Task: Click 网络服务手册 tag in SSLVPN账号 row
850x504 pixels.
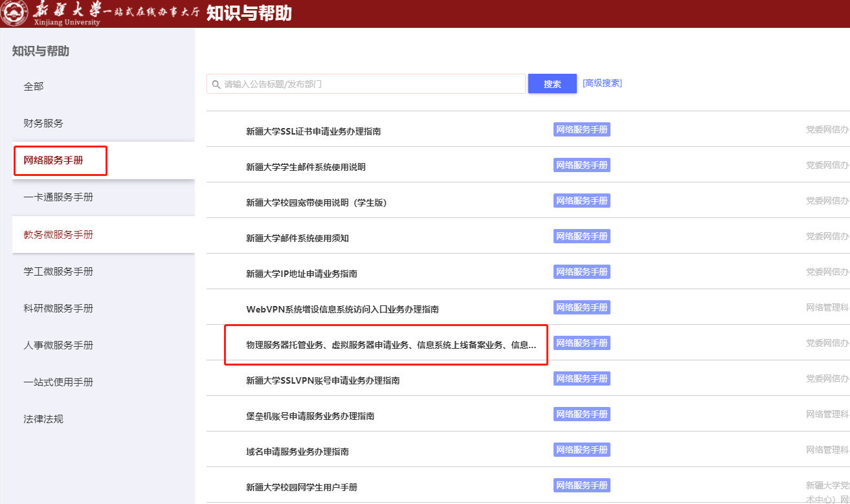Action: (x=582, y=378)
